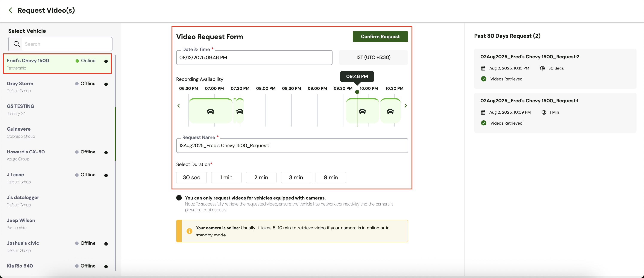The width and height of the screenshot is (644, 278).
Task: Click the info icon on Fred's Chevy 1500 row
Action: [106, 61]
